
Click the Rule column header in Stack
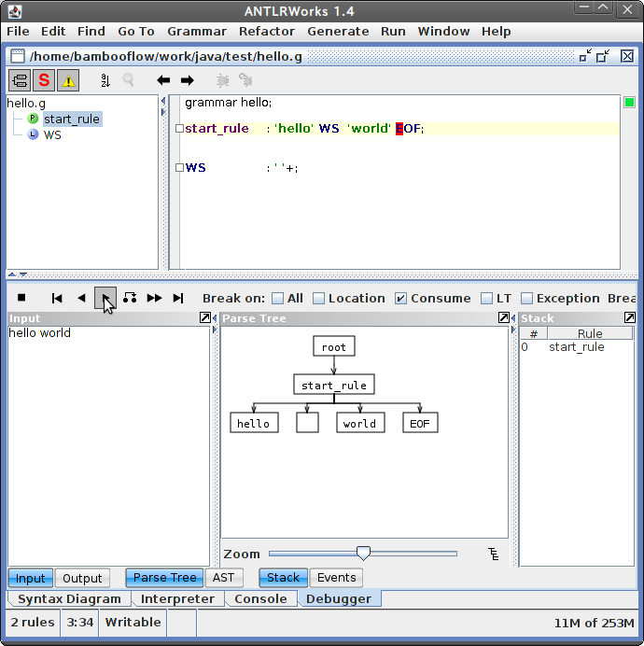pyautogui.click(x=590, y=333)
